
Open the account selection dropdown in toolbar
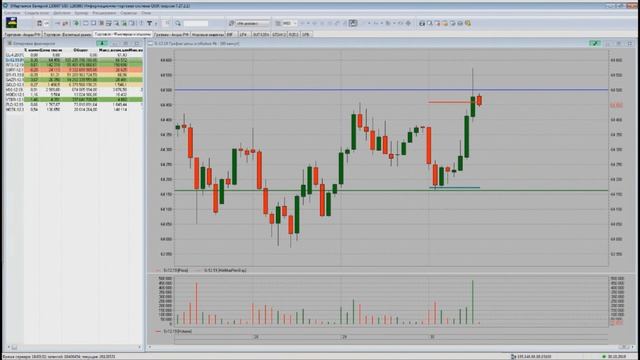pyautogui.click(x=252, y=23)
